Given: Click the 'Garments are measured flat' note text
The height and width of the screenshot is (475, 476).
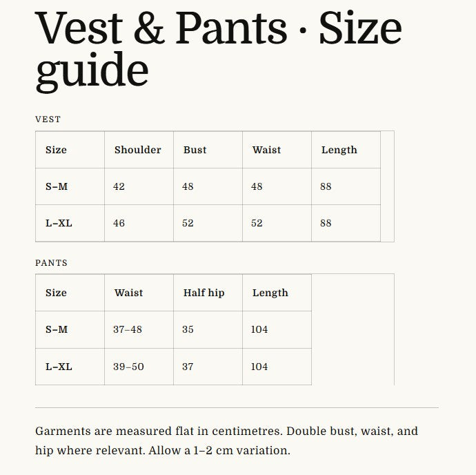Looking at the screenshot, I should [x=226, y=440].
